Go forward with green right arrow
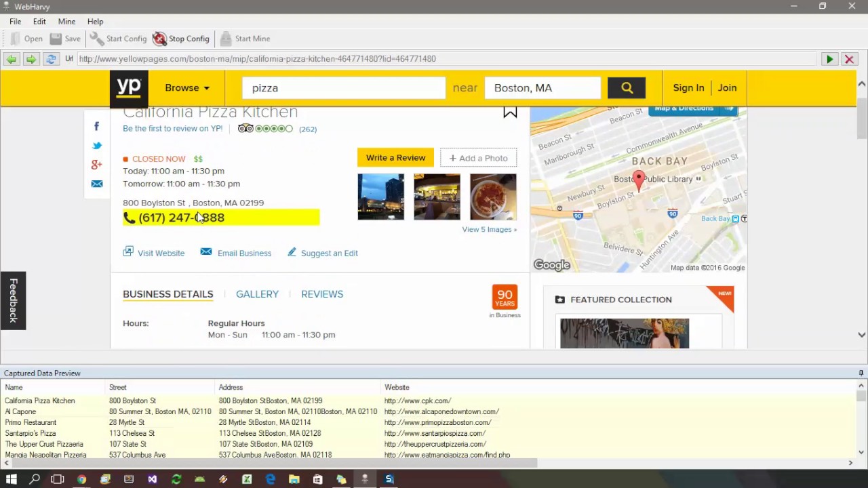This screenshot has height=488, width=868. pyautogui.click(x=31, y=59)
